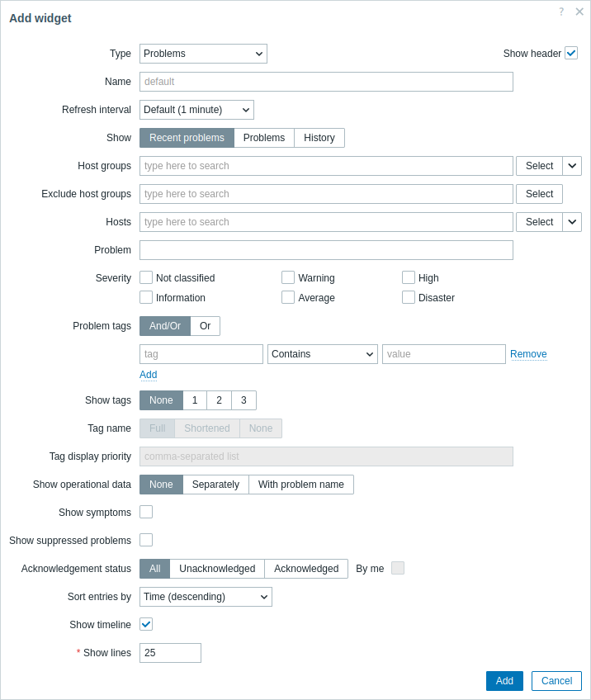Click the Remove tag link
591x700 pixels.
coord(528,354)
